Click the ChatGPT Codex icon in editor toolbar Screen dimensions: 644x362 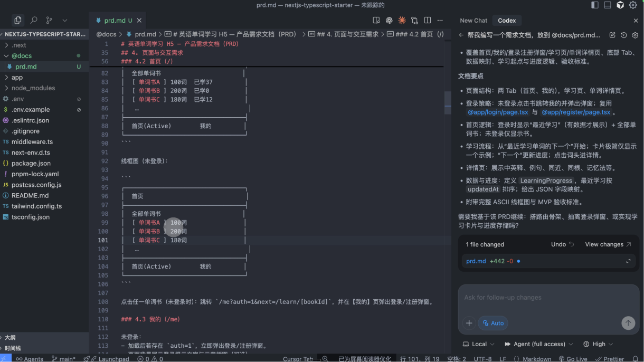click(x=389, y=20)
